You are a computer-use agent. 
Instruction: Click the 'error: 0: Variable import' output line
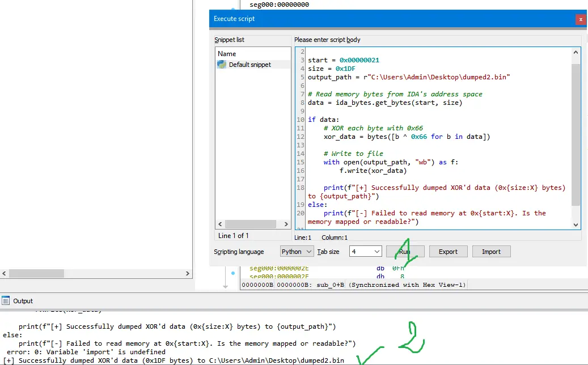86,352
